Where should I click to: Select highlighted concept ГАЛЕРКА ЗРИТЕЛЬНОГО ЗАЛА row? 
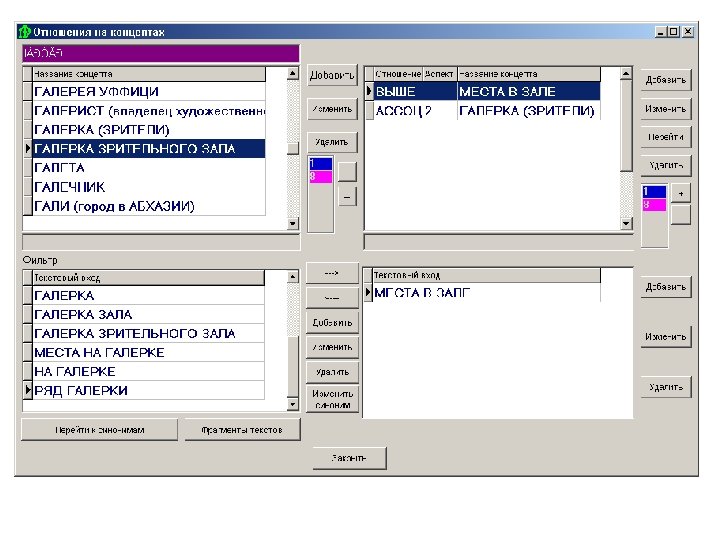coord(149,149)
